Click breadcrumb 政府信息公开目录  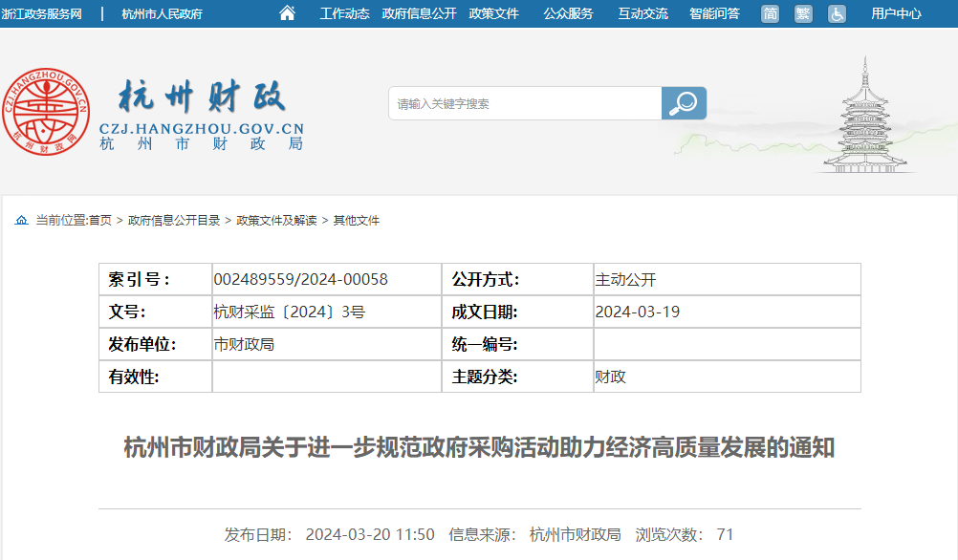(x=174, y=220)
